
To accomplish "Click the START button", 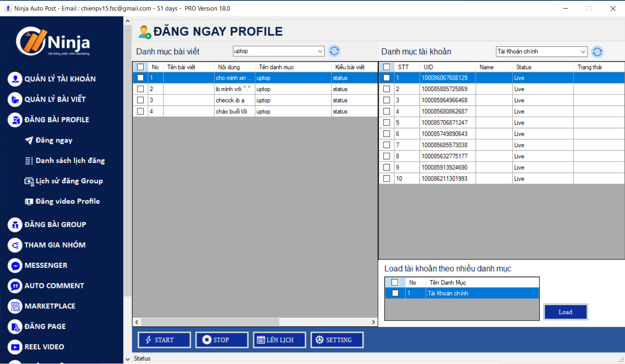I will (x=164, y=340).
